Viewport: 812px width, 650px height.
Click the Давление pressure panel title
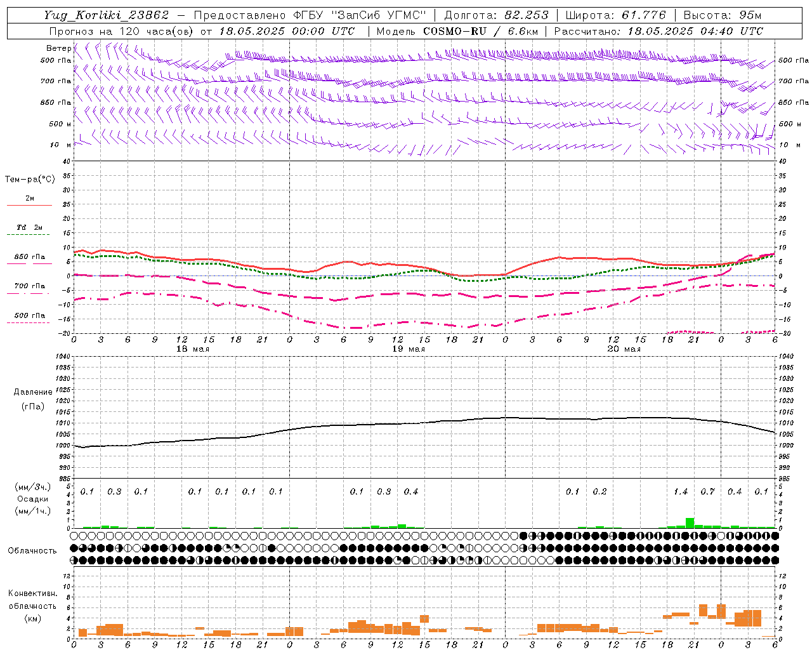[33, 392]
